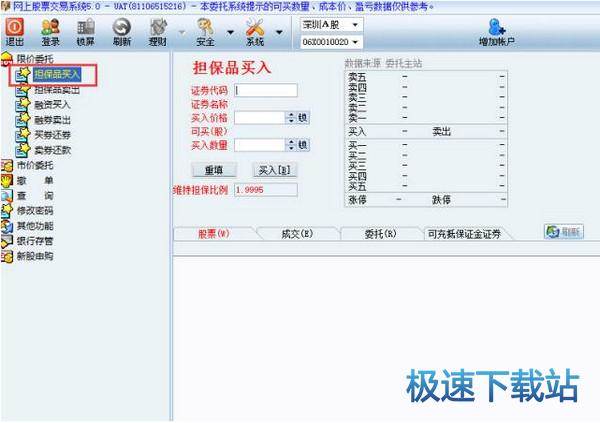
Task: Open the 理财 toolbar icon
Action: 158,32
